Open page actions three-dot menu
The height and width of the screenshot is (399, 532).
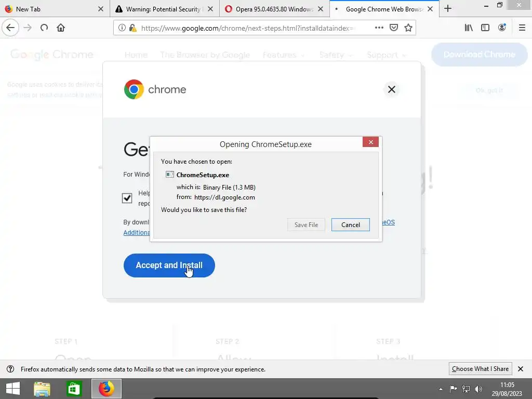379,28
